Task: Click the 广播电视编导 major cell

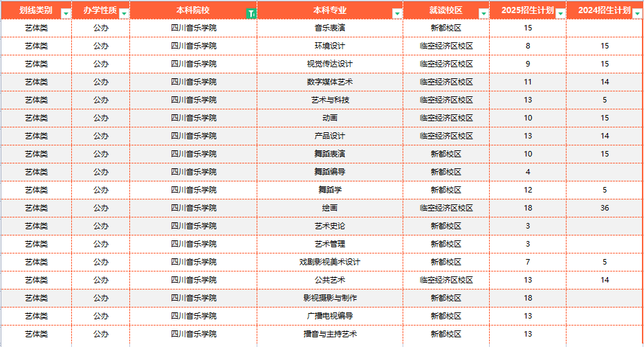Action: tap(330, 316)
